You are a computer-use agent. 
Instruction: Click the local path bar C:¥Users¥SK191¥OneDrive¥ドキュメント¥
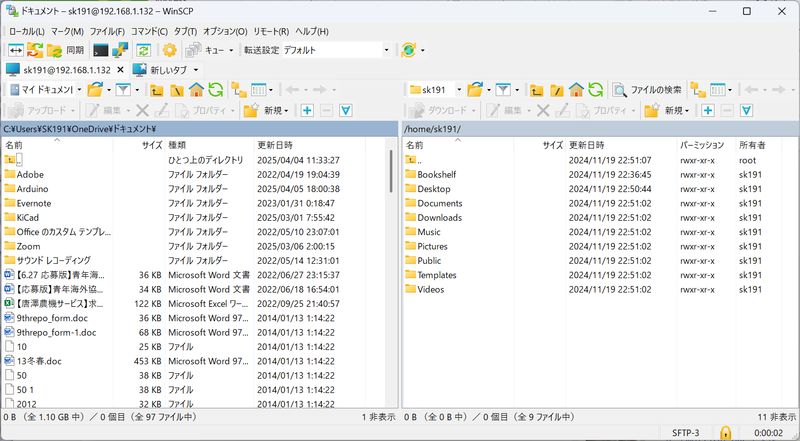pyautogui.click(x=199, y=129)
